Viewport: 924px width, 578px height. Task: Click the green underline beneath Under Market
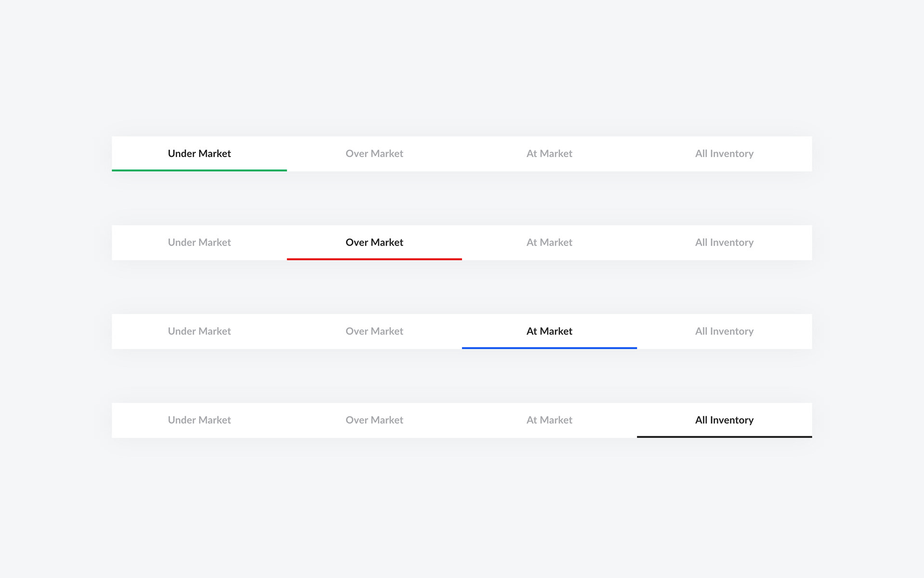[199, 171]
